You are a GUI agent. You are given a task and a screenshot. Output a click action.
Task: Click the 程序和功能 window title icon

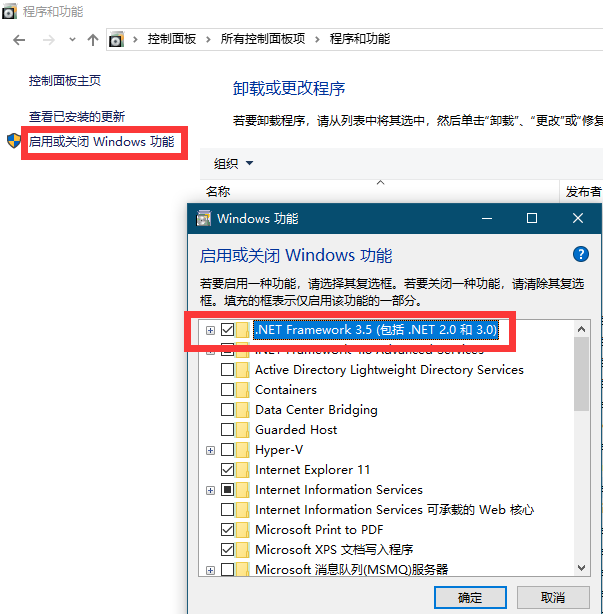point(9,11)
